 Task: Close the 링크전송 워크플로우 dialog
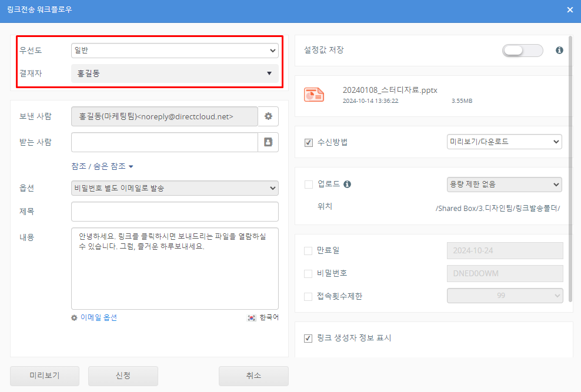pyautogui.click(x=569, y=10)
